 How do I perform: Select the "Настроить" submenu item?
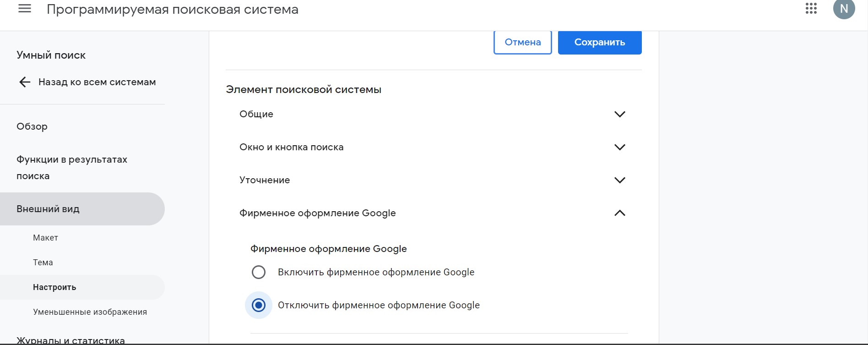pos(54,287)
